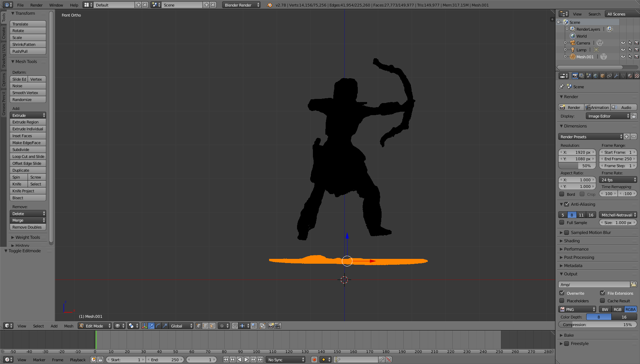Add a new render preset
Image resolution: width=640 pixels, height=364 pixels.
(x=627, y=136)
